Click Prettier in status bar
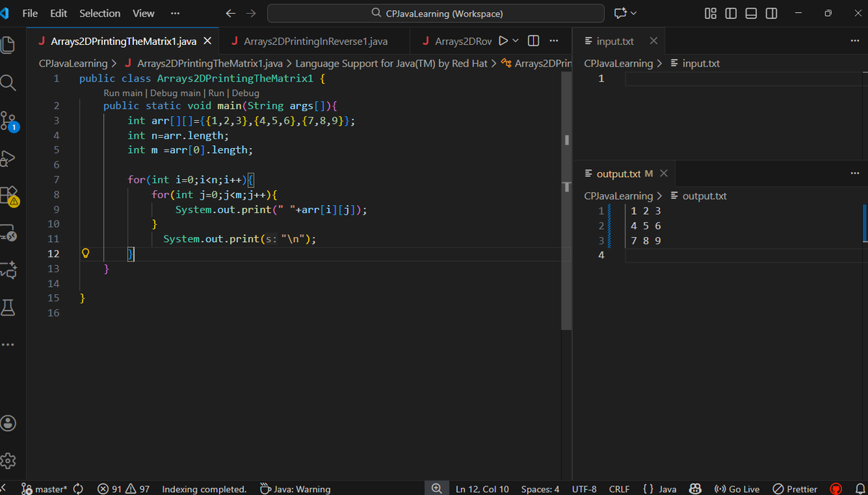The image size is (868, 495). [x=796, y=489]
